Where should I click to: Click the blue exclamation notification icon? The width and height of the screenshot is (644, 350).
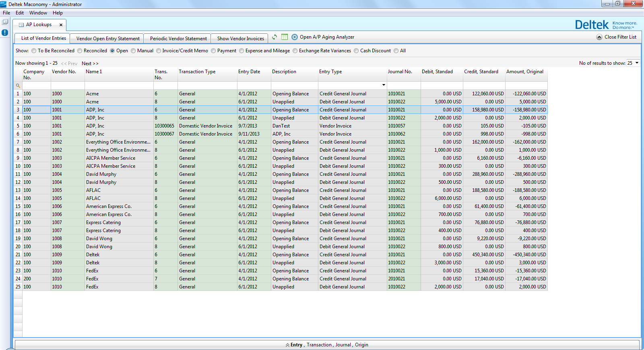pyautogui.click(x=5, y=33)
